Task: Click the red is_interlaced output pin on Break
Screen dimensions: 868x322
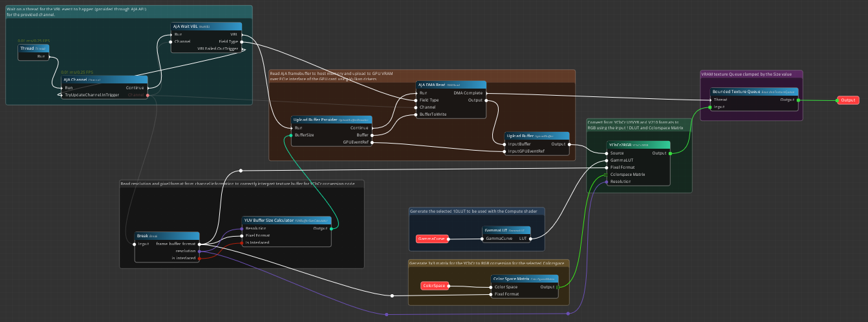Action: pyautogui.click(x=200, y=258)
